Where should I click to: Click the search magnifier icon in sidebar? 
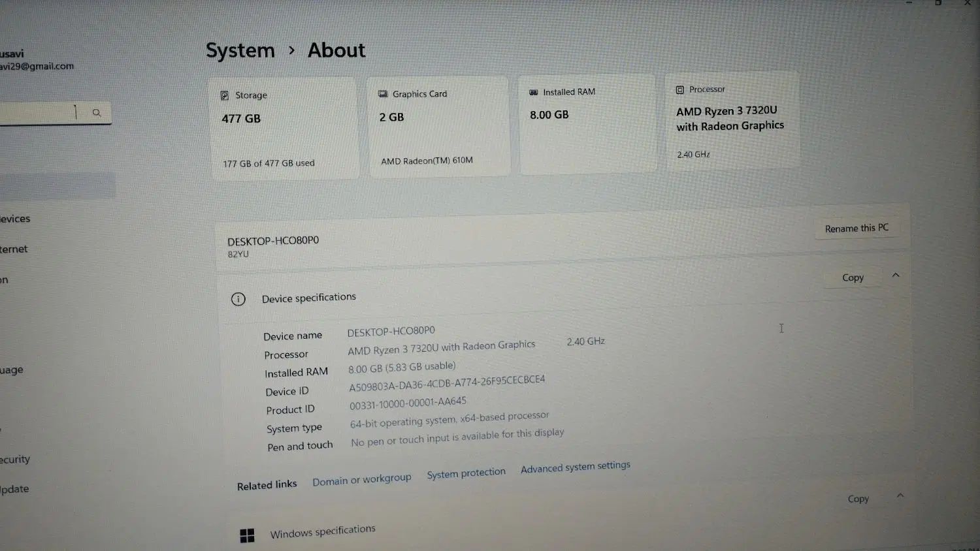coord(97,113)
